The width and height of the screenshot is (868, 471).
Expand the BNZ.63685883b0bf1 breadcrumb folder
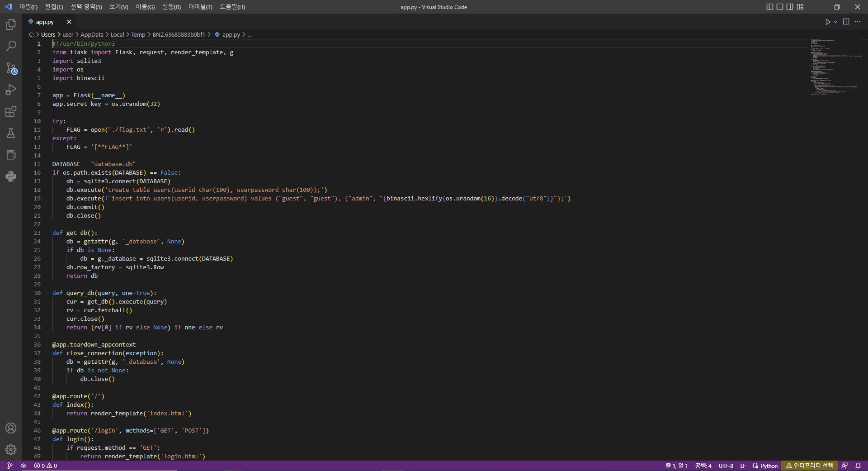pos(179,34)
